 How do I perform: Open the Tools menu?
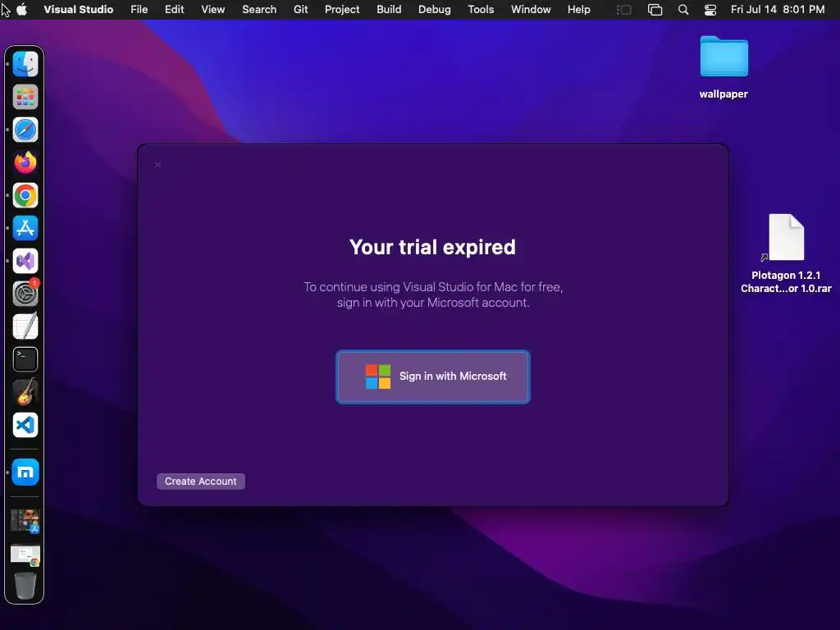tap(481, 10)
